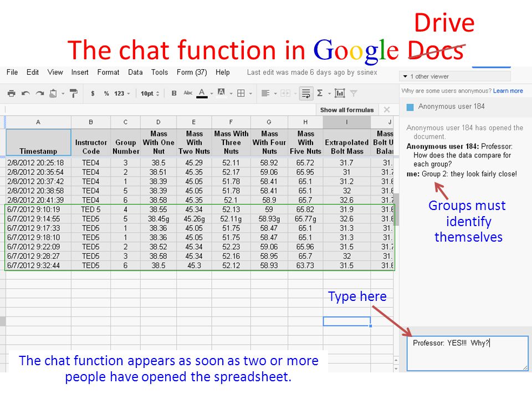Open the text color dropdown arrow
This screenshot has height=399, width=532.
pos(212,94)
